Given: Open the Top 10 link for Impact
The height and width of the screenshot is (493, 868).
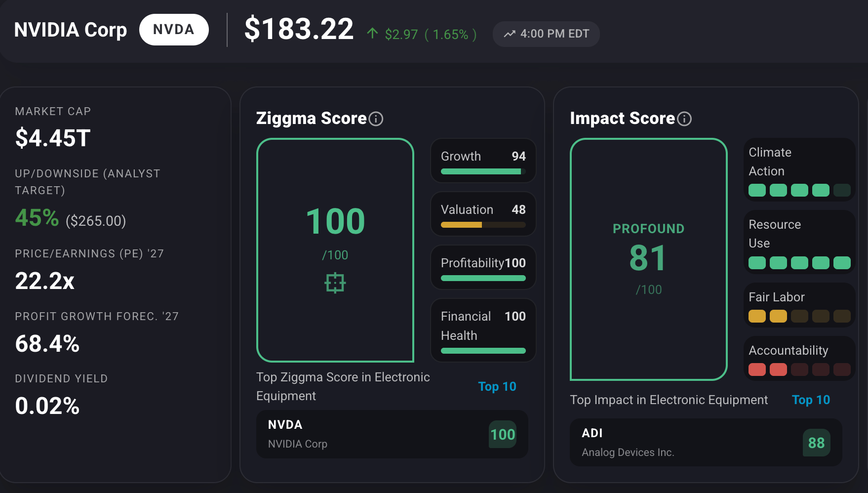Looking at the screenshot, I should click(811, 400).
